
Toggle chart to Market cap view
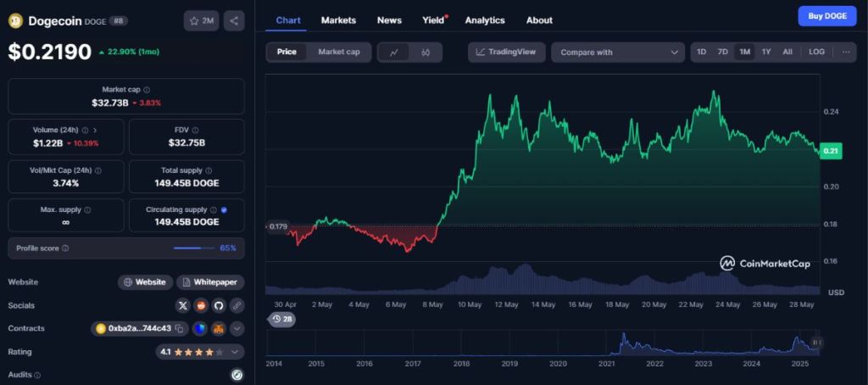pos(338,52)
